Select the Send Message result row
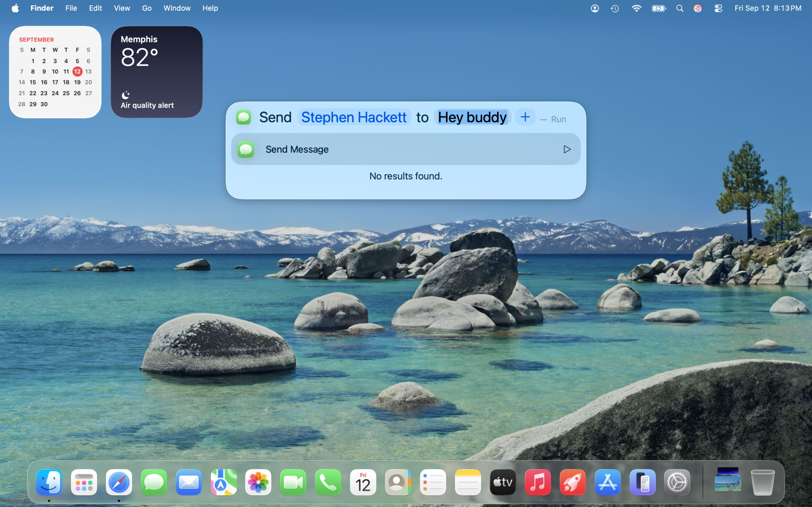 coord(405,149)
